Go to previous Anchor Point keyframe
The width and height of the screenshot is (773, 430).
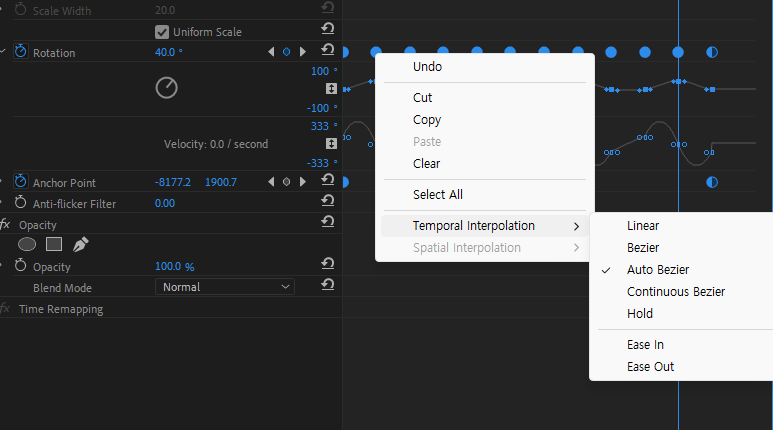[271, 182]
